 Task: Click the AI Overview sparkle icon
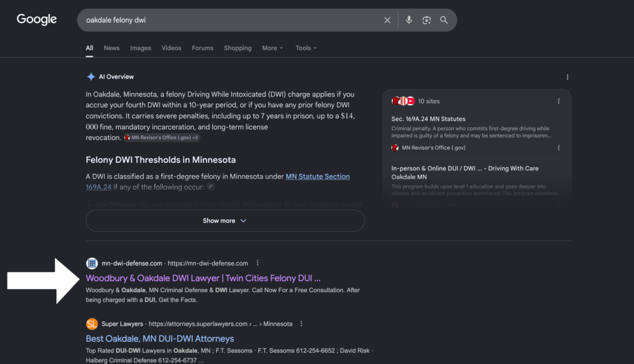(x=91, y=76)
